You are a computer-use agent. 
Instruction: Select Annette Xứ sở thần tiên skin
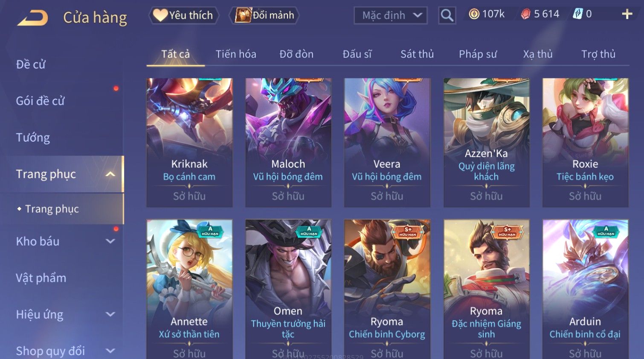[189, 289]
